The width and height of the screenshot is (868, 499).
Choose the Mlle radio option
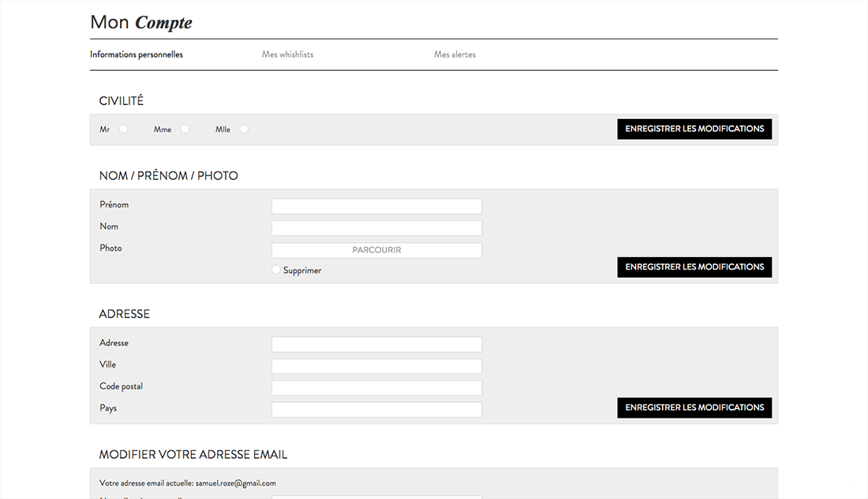244,129
